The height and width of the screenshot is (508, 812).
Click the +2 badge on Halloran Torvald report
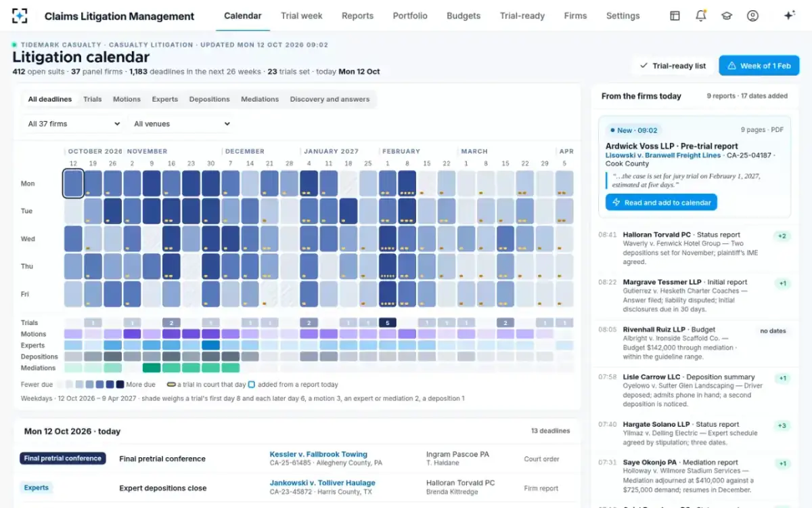[782, 236]
